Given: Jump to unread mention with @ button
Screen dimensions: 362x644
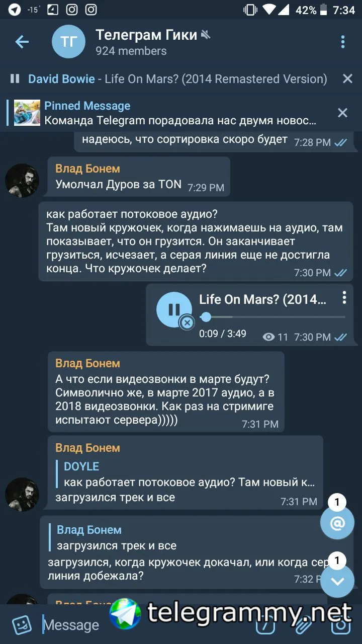Looking at the screenshot, I should (x=337, y=523).
